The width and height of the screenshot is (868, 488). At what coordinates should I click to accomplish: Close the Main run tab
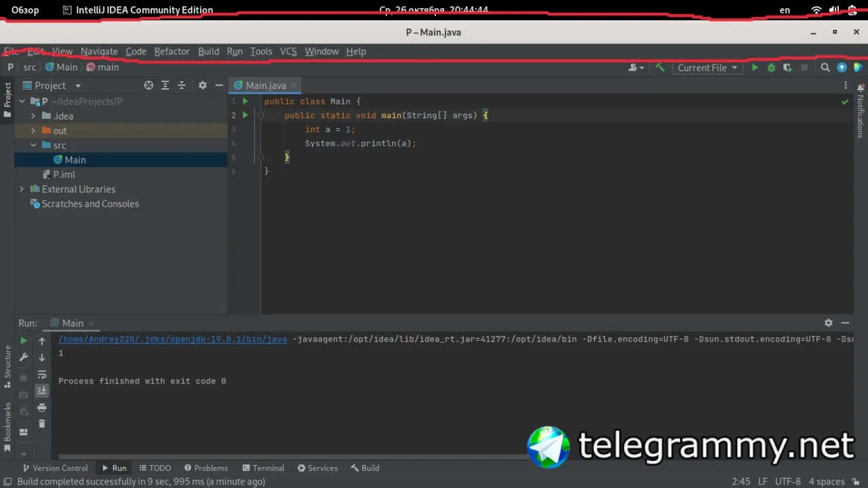click(91, 324)
